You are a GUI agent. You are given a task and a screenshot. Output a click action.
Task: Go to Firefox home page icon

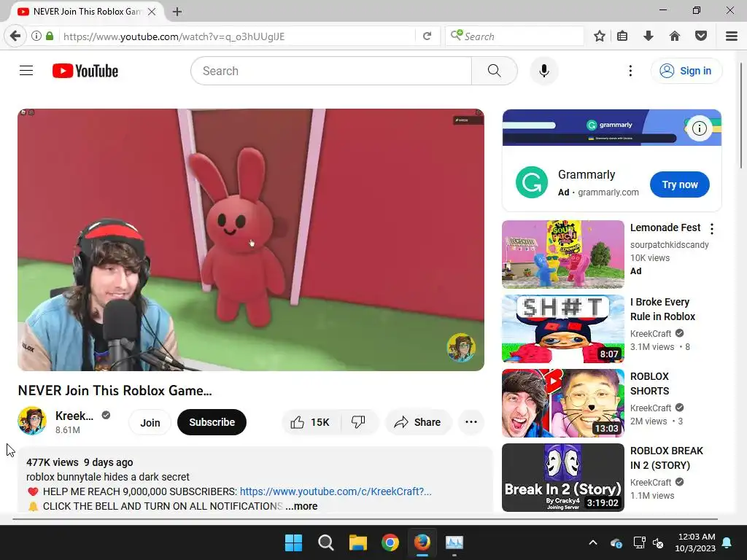(x=675, y=36)
